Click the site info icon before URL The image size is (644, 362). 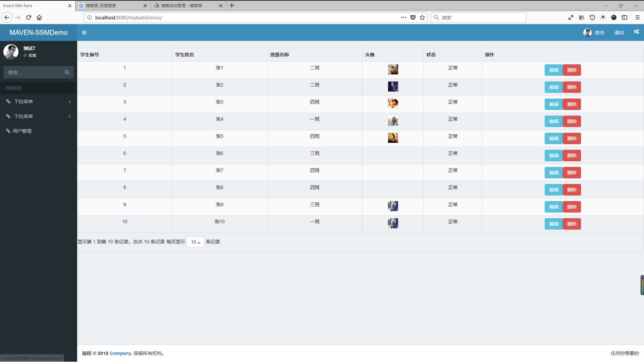[x=89, y=18]
